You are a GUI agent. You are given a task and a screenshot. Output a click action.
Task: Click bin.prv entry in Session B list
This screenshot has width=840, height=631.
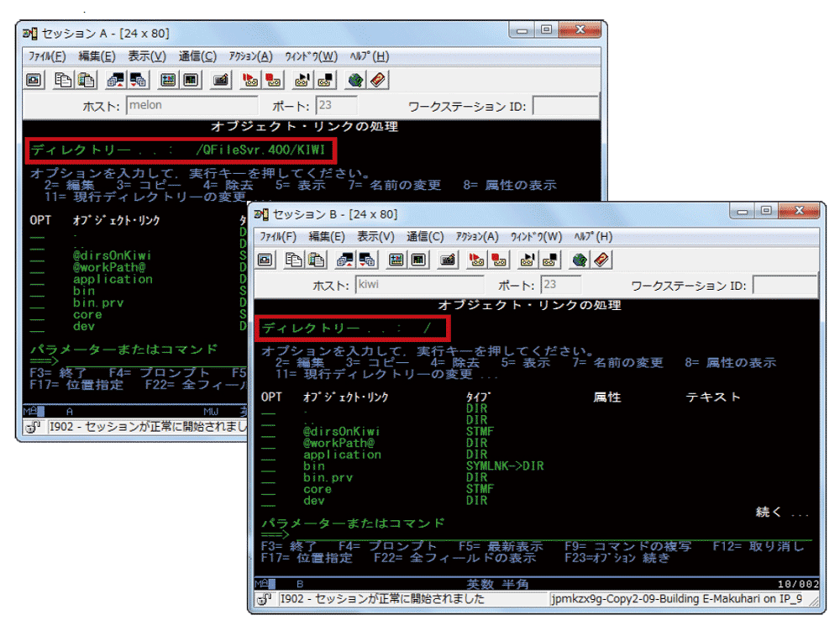328,477
